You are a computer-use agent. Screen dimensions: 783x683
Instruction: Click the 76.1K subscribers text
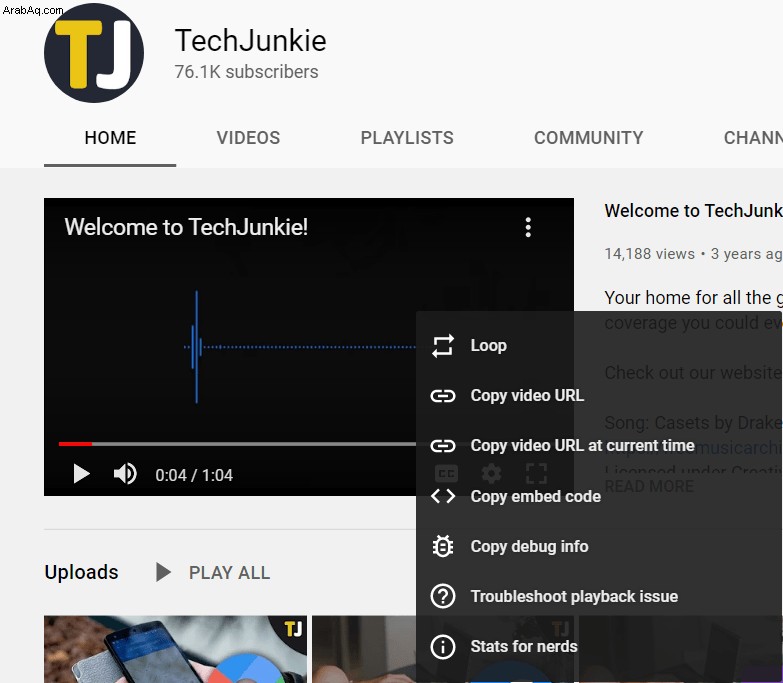[x=246, y=72]
